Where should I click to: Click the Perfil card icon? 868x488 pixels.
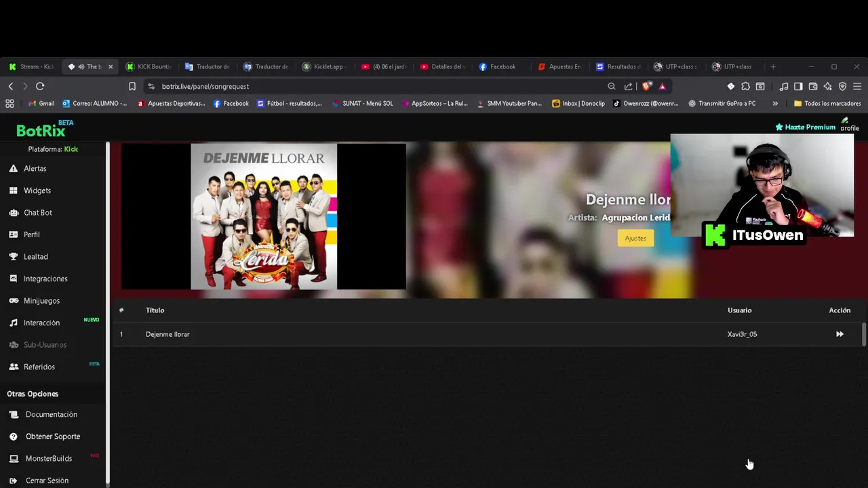pos(13,235)
